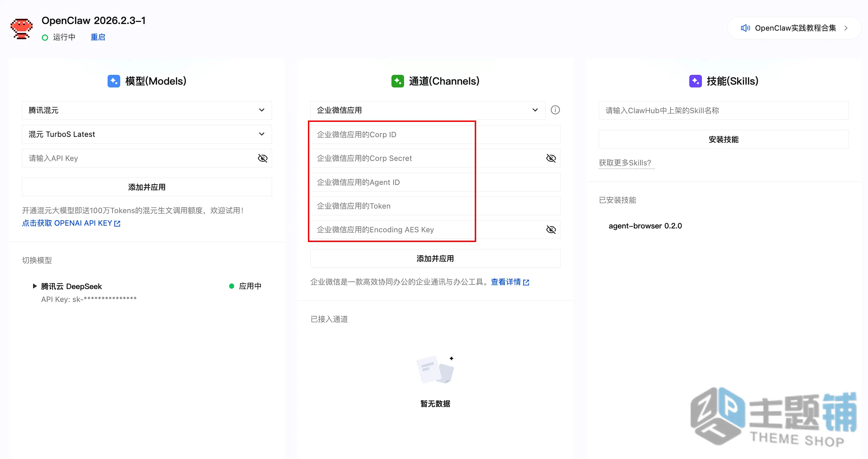Screen dimensions: 868x459
Task: Open the 混元 TurboS Latest model dropdown
Action: pyautogui.click(x=147, y=134)
